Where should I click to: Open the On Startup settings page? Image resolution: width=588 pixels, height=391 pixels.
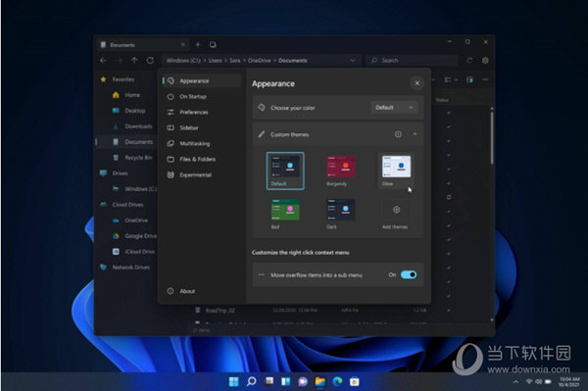click(x=202, y=97)
